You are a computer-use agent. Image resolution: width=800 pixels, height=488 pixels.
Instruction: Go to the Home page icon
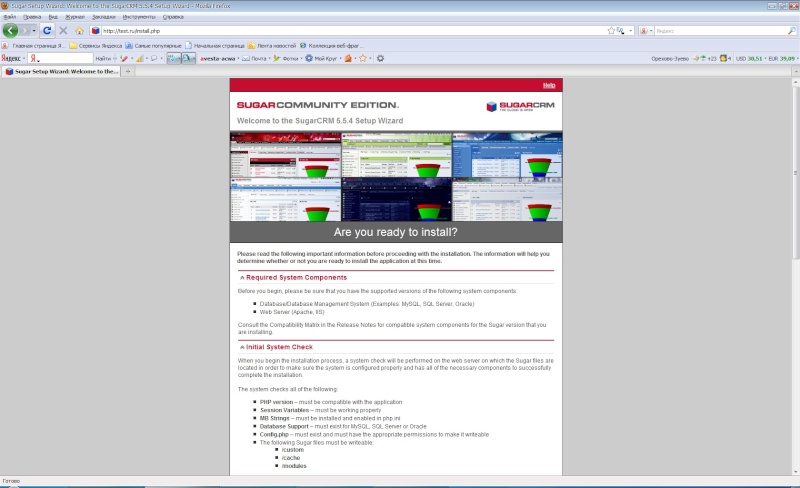(x=79, y=31)
